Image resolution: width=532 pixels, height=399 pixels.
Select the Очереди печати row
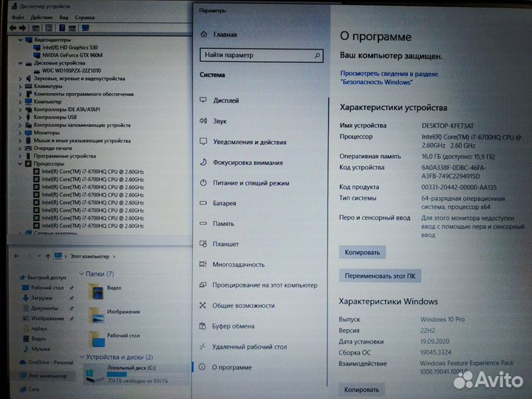coord(52,149)
